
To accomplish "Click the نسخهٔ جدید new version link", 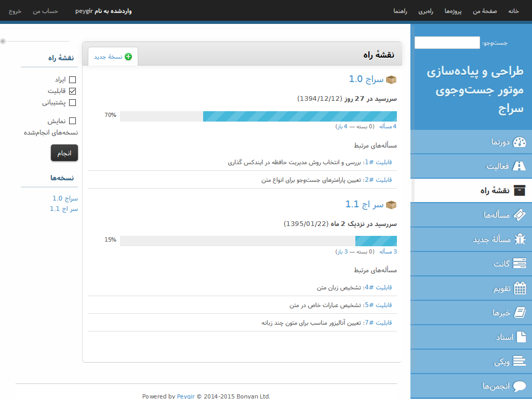I will pyautogui.click(x=108, y=57).
